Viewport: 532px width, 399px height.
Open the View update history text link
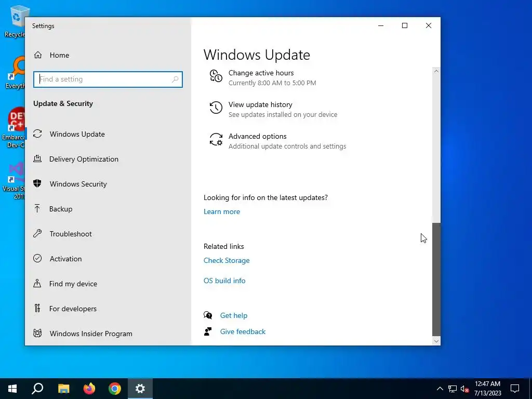coord(260,104)
